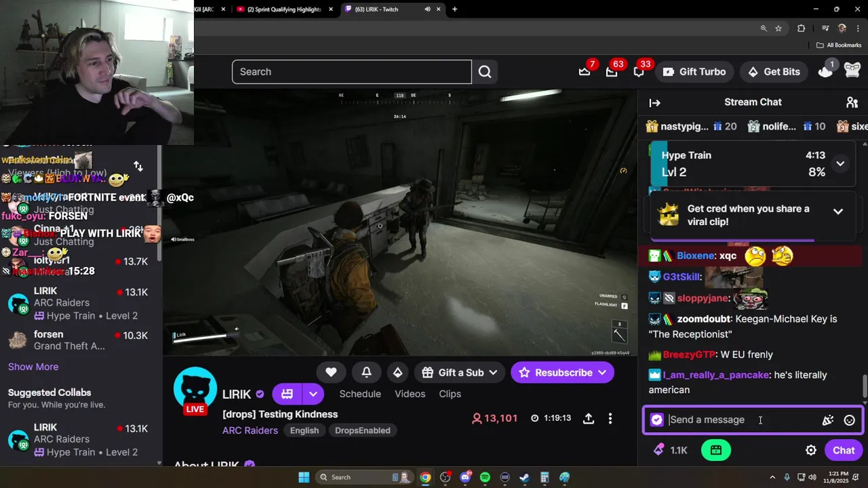Open the Schedule tab
868x488 pixels.
pyautogui.click(x=360, y=394)
